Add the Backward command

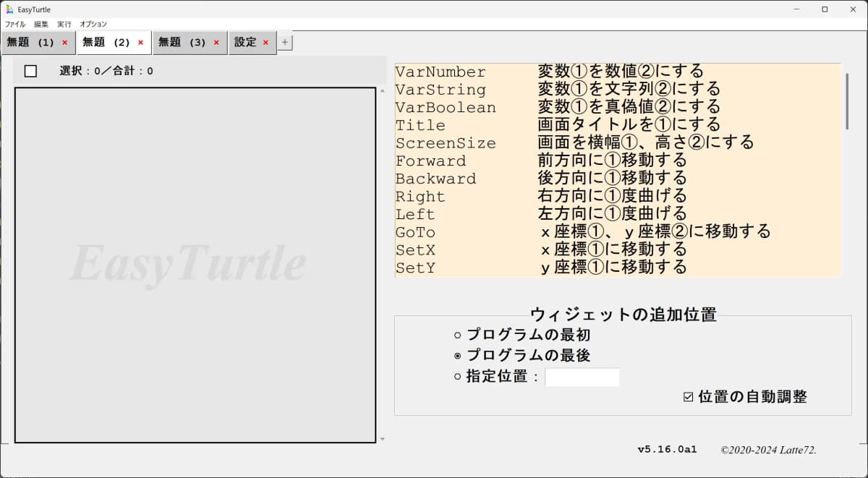pos(618,179)
